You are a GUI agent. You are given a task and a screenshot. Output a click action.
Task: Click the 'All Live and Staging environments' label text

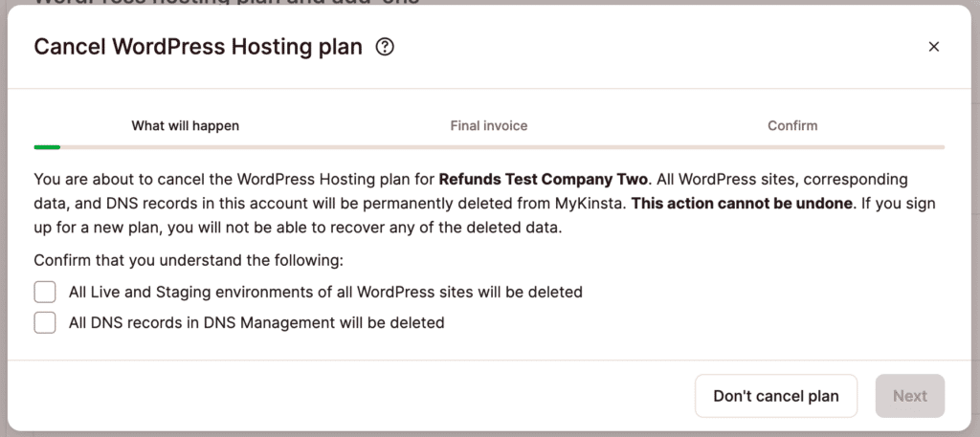(325, 292)
